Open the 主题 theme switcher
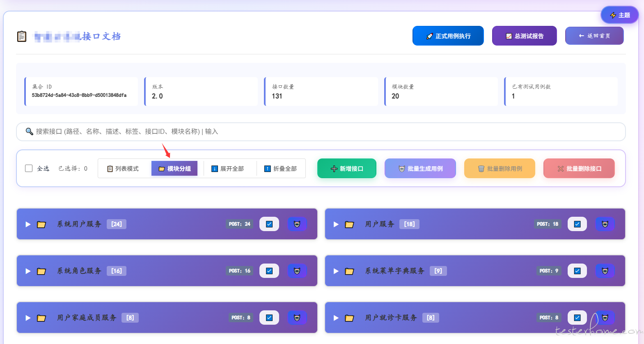The height and width of the screenshot is (344, 644). [619, 15]
